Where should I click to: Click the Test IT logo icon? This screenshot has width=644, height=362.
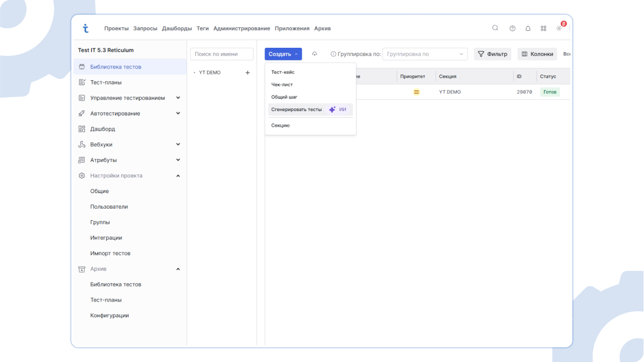tap(85, 29)
